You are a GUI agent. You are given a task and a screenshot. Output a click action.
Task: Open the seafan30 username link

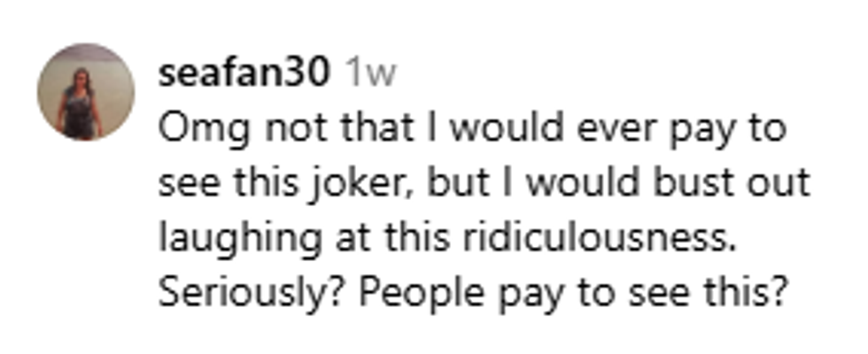[244, 74]
